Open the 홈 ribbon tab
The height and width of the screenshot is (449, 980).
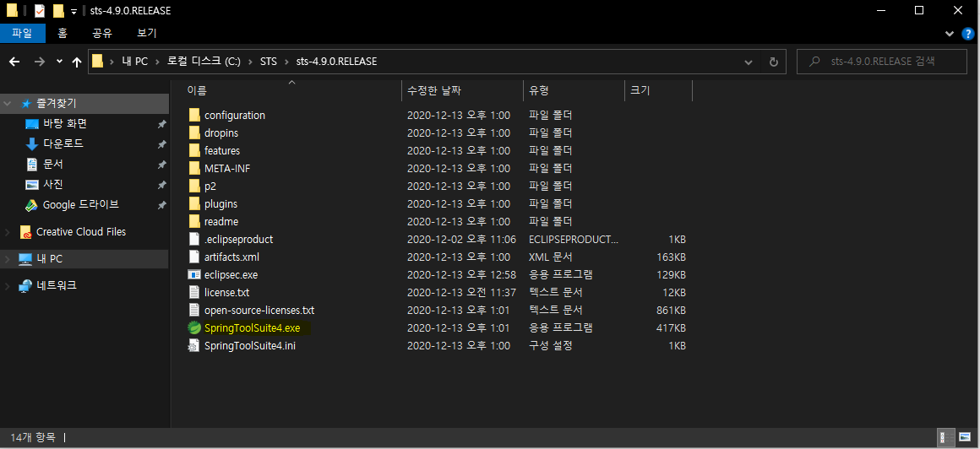63,33
